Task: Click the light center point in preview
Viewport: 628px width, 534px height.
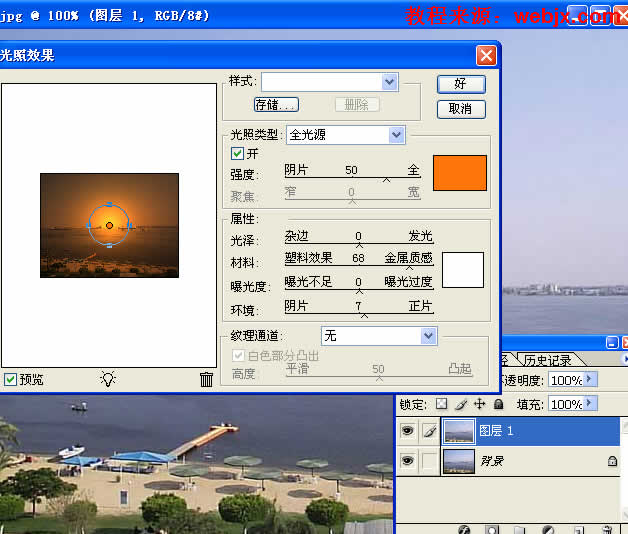Action: click(x=109, y=226)
